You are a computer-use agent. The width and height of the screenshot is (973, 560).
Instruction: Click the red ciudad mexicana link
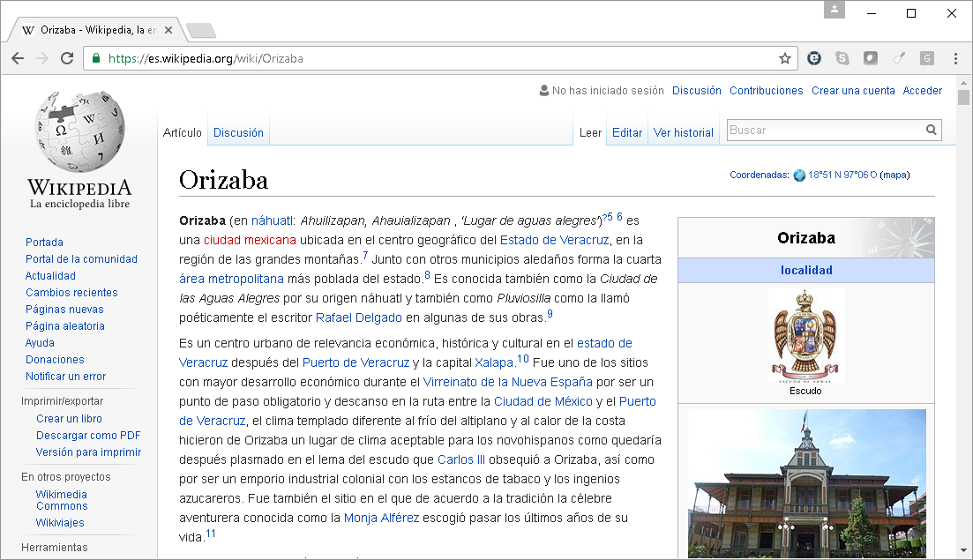coord(250,240)
